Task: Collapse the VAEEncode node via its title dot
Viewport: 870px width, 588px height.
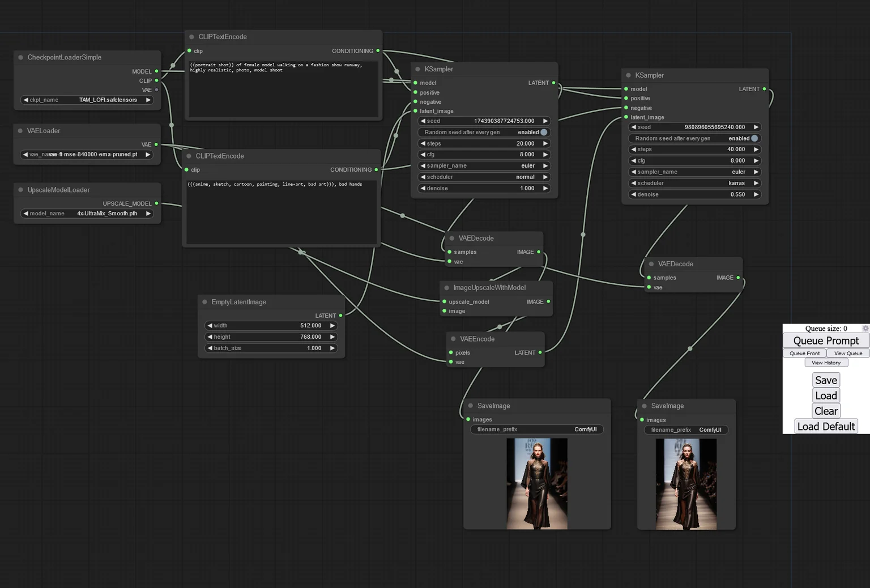Action: click(x=453, y=339)
